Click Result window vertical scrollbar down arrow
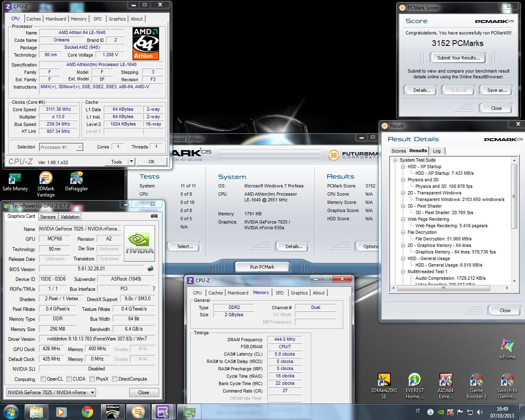Viewport: 525px width, 420px height. tap(515, 281)
